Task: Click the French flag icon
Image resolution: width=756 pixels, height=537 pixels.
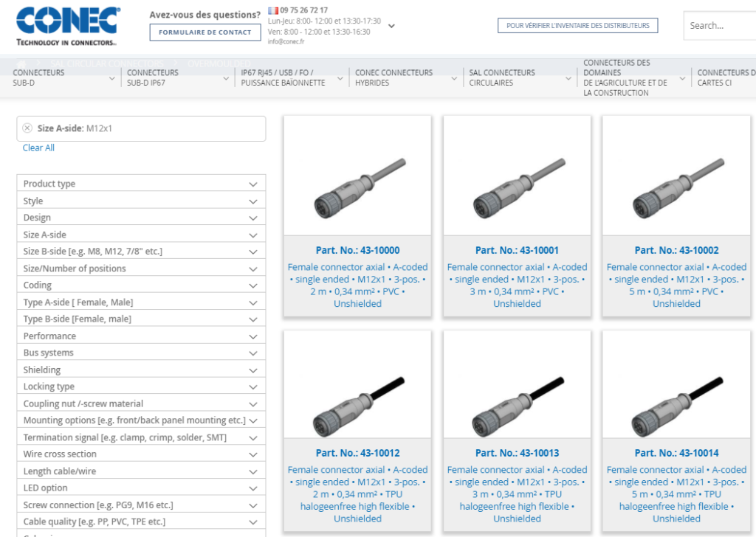Action: click(x=273, y=10)
